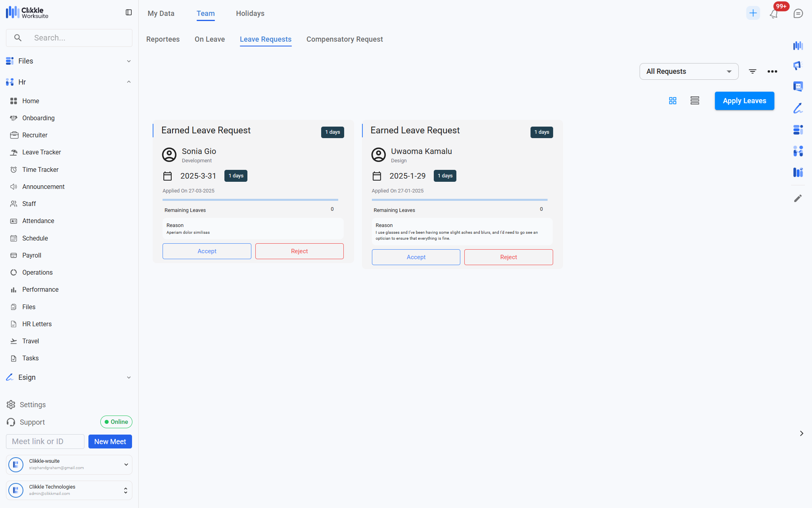Open the All Requests dropdown
Screen dimensions: 812x508
[x=688, y=71]
